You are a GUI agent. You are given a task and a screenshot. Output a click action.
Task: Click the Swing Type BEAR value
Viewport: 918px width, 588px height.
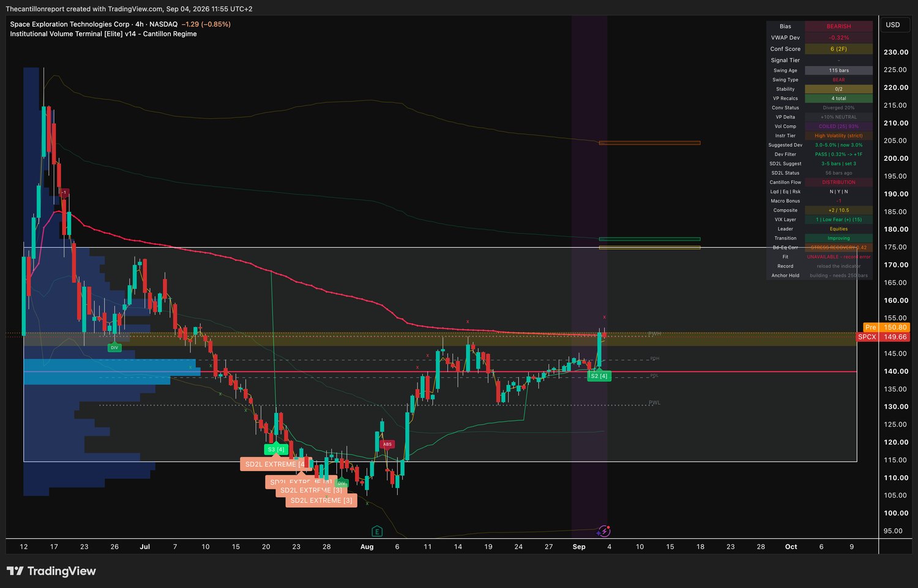point(838,80)
